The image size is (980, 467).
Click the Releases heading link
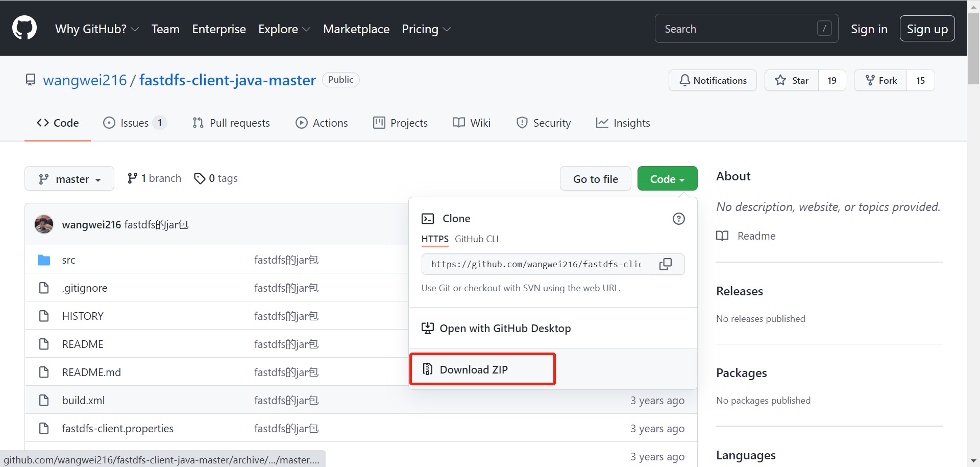point(740,291)
